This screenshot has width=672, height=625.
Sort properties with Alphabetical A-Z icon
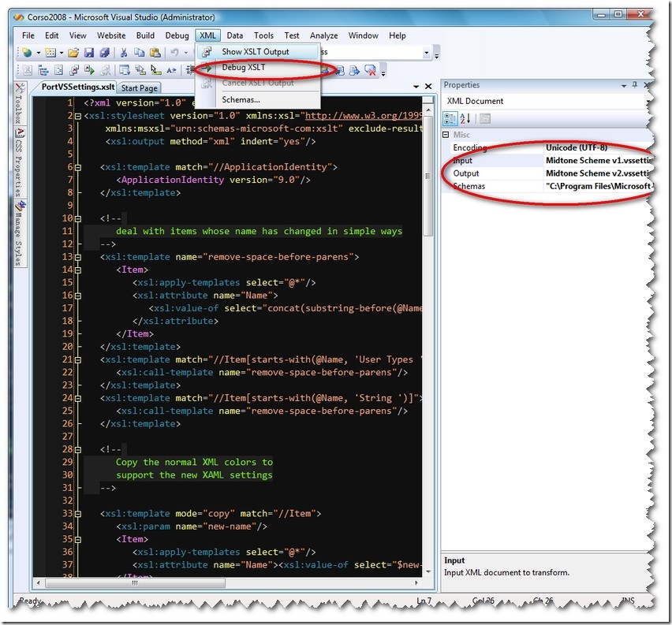tap(465, 118)
